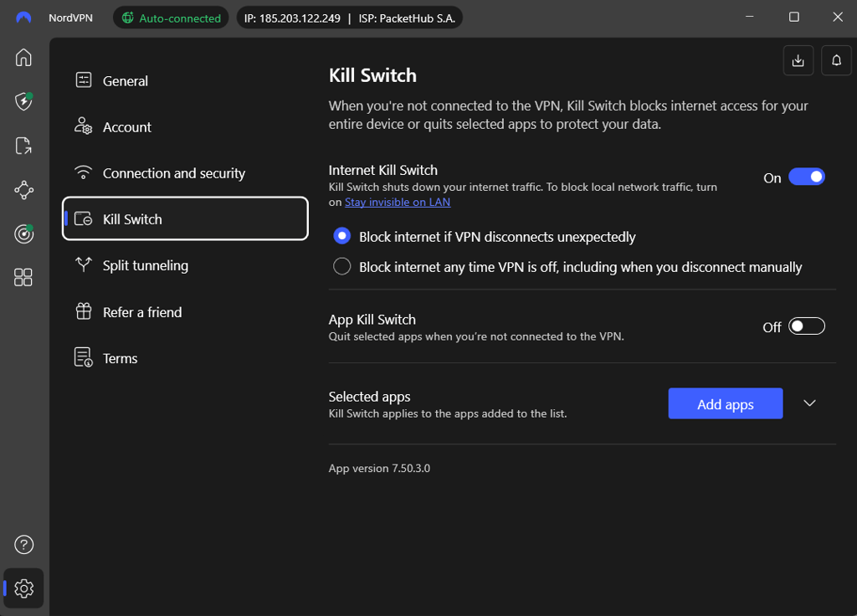Select Block internet if VPN disconnects unexpectedly

point(341,236)
